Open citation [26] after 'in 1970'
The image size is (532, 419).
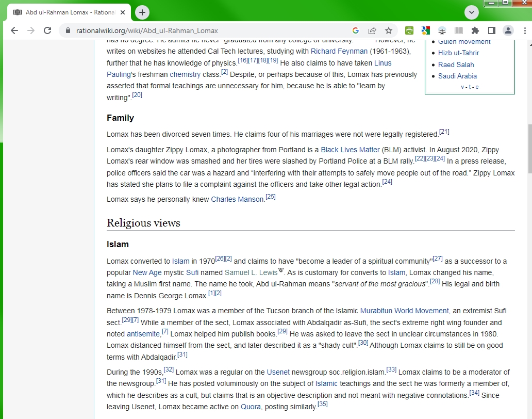(220, 259)
